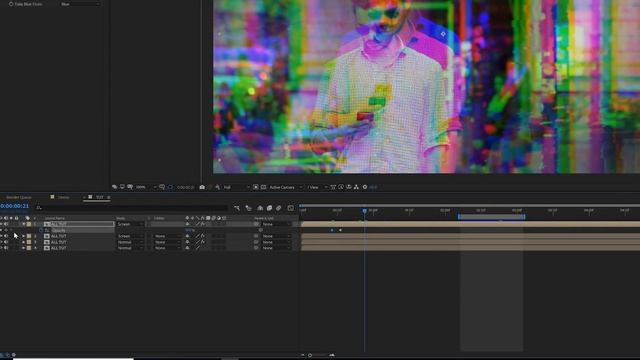Toggle region of interest icon
The image size is (640, 360).
256,187
